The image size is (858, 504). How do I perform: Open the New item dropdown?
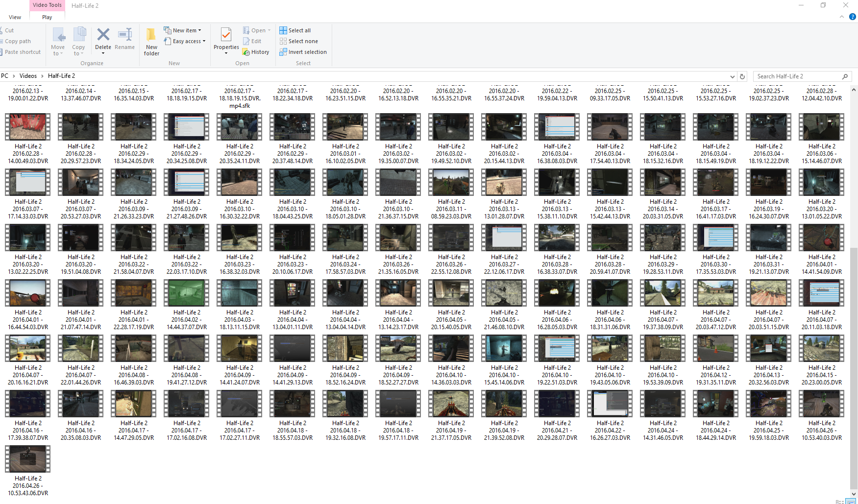[x=182, y=30]
